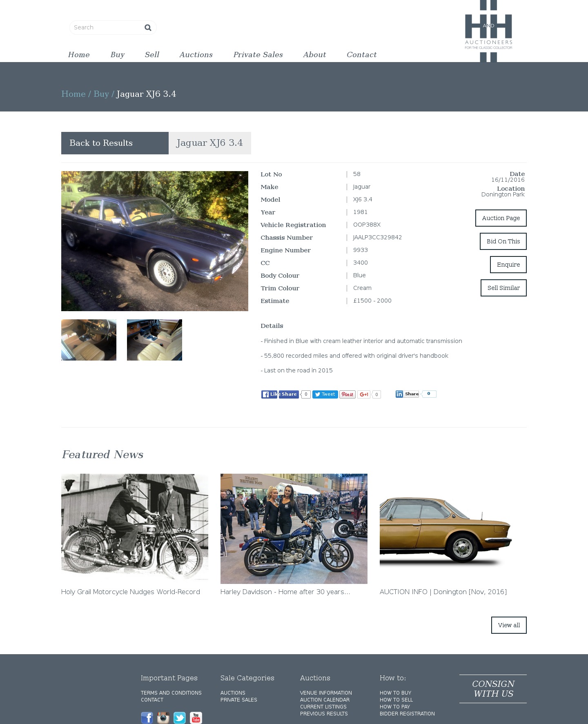The width and height of the screenshot is (588, 724).
Task: Click the Sell Similar button
Action: [x=503, y=288]
